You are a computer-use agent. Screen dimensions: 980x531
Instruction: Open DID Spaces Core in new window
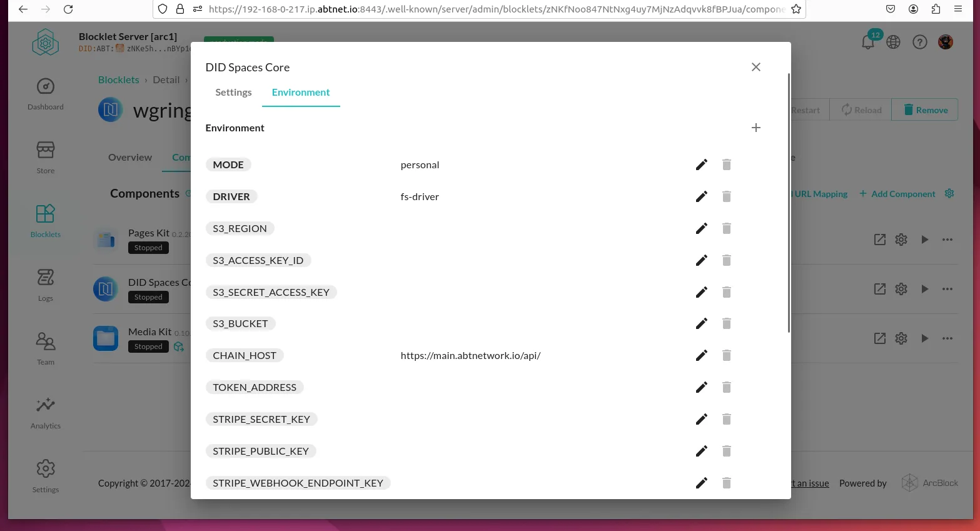coord(880,289)
